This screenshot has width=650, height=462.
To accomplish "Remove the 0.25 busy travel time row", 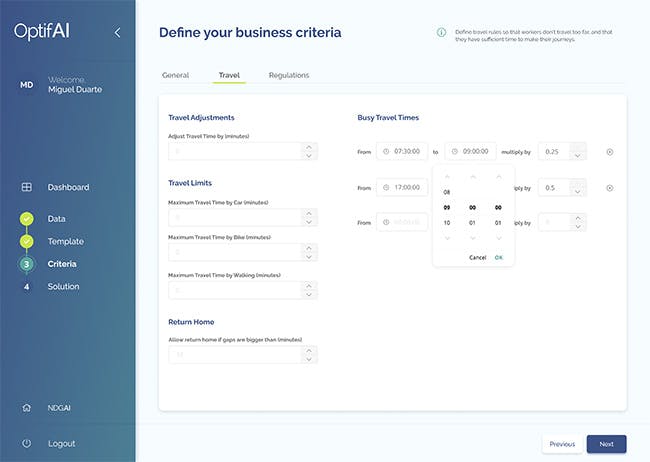I will (x=610, y=152).
